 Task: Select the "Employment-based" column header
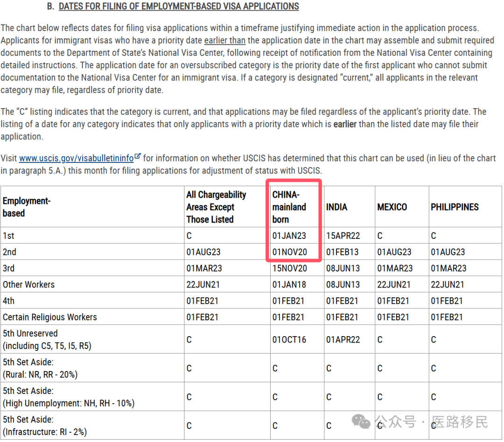tap(27, 207)
